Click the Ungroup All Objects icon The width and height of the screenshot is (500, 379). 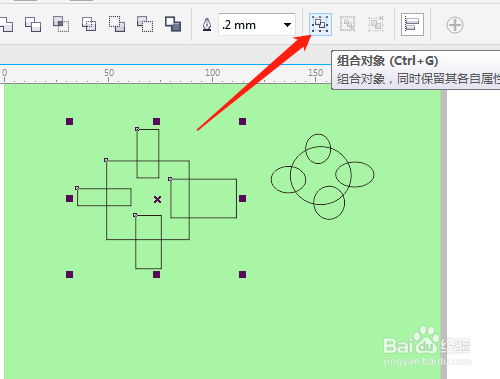click(376, 24)
